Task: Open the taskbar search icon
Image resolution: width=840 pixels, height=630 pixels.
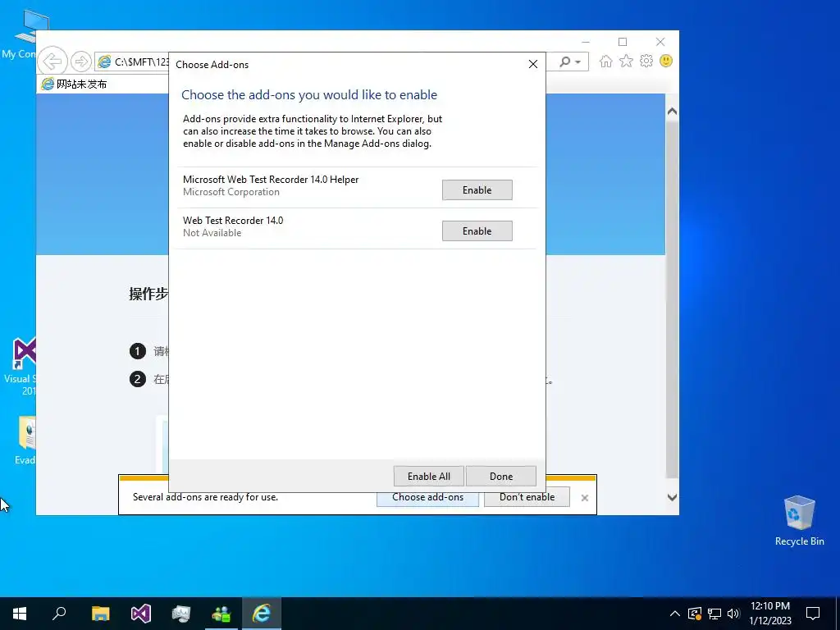Action: pos(59,614)
